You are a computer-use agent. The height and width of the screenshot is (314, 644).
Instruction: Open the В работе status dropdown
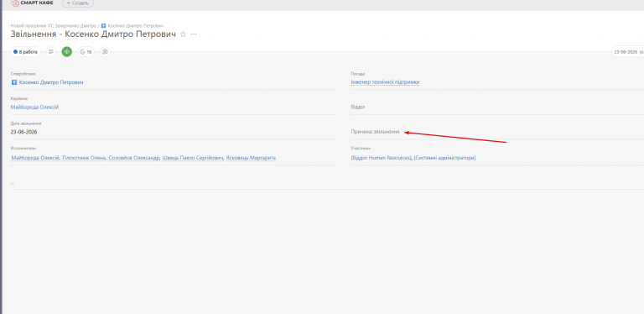(25, 52)
